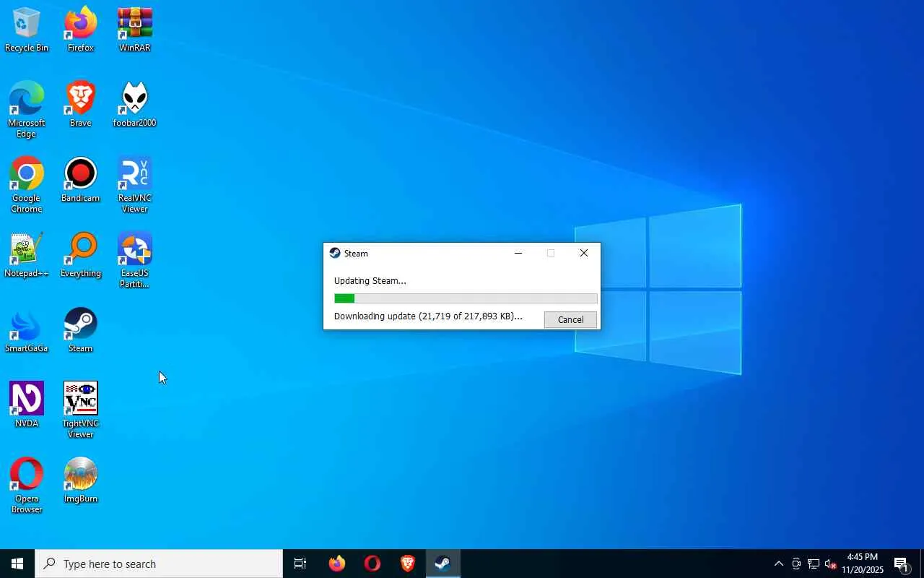This screenshot has width=924, height=578.
Task: Select the foobar2000 desktop shortcut
Action: (135, 105)
